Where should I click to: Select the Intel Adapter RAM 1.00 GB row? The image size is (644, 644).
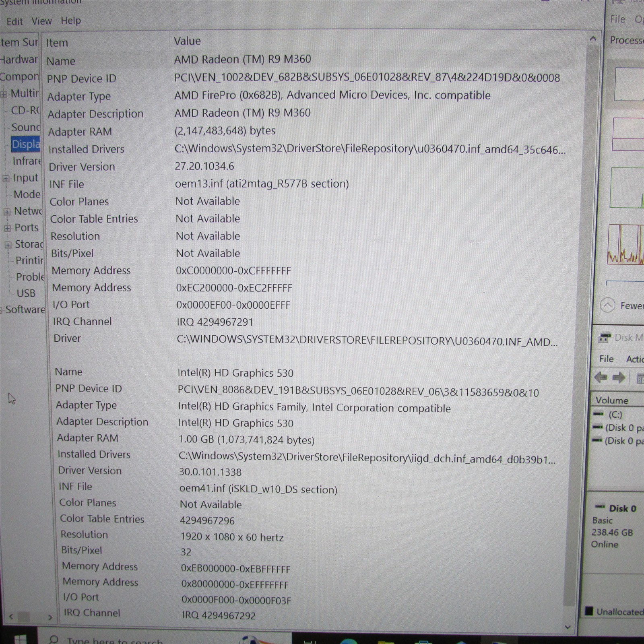pyautogui.click(x=314, y=439)
